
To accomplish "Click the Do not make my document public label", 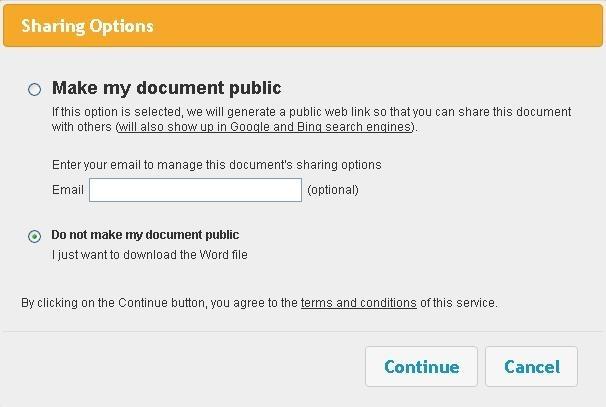I will pyautogui.click(x=145, y=235).
